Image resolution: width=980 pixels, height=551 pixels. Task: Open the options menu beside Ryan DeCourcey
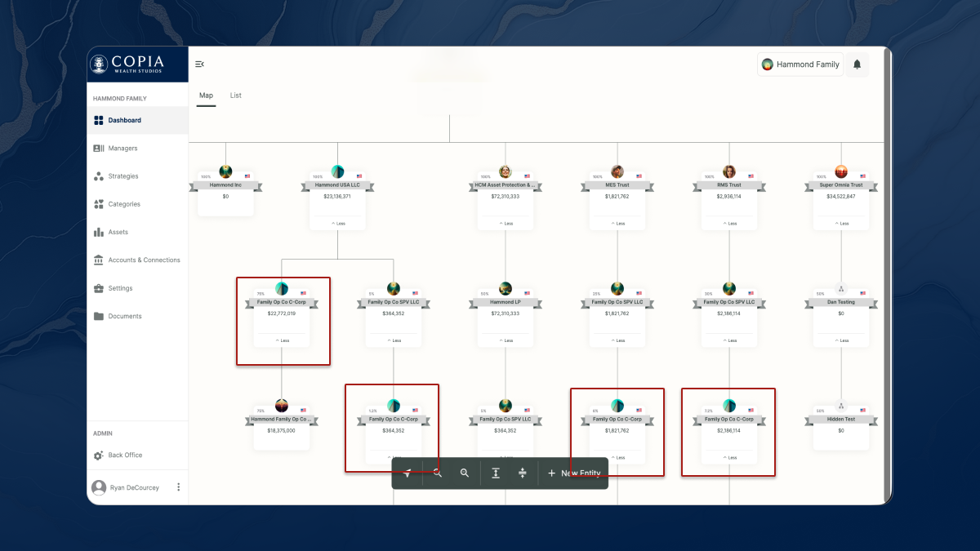click(178, 487)
